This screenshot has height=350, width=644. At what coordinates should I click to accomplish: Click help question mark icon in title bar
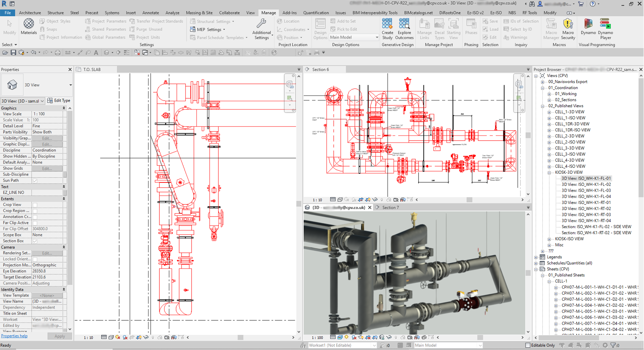(x=592, y=4)
